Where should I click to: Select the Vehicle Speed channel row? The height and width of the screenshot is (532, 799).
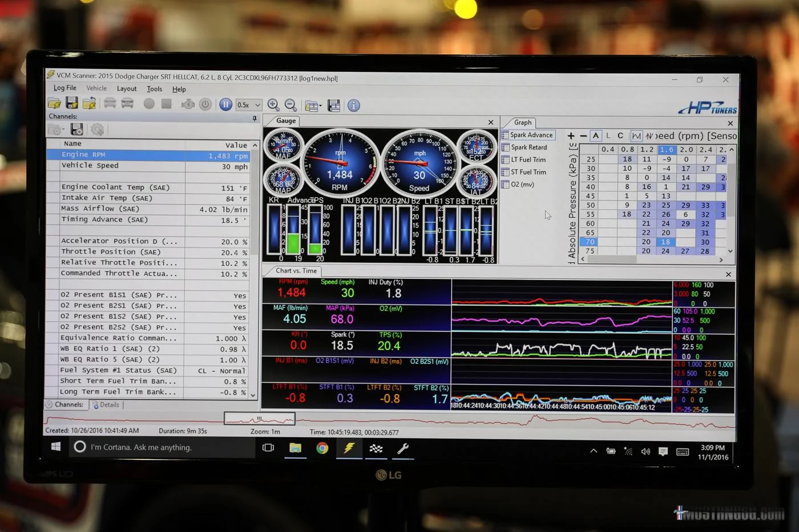[x=148, y=165]
